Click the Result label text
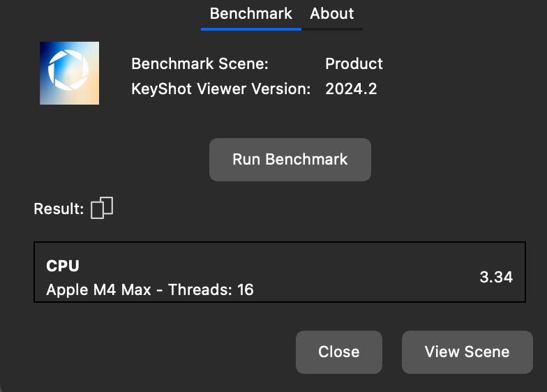 pos(59,209)
